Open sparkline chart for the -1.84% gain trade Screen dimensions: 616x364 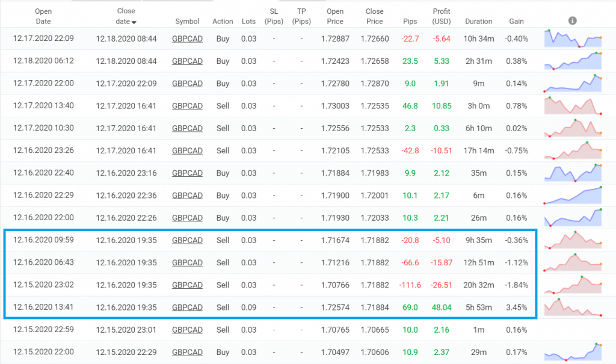573,285
